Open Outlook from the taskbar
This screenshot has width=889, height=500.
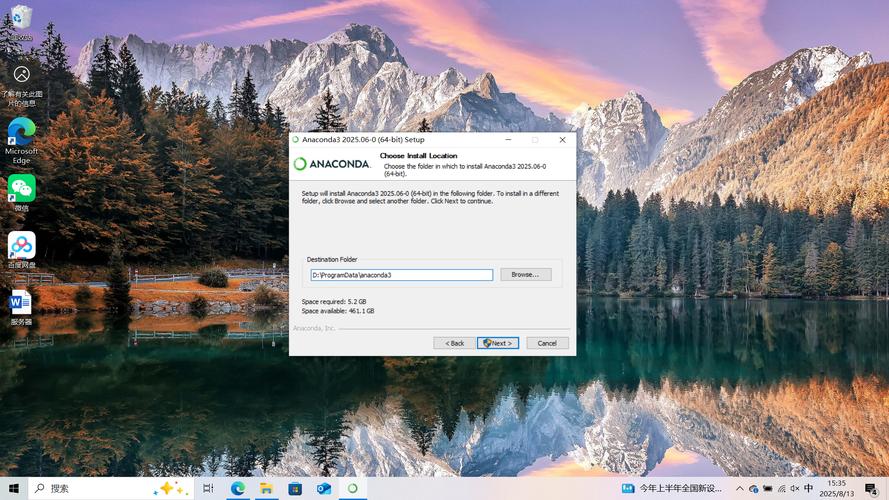coord(324,488)
